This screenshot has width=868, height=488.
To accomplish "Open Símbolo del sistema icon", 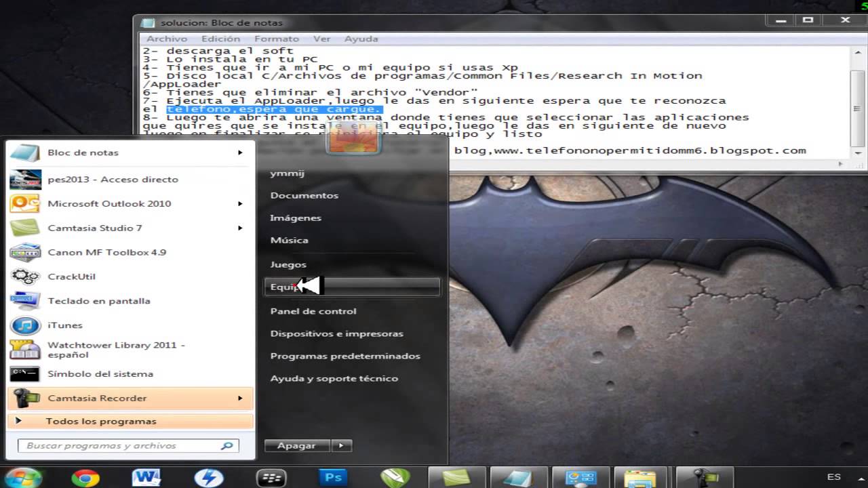I will click(25, 374).
